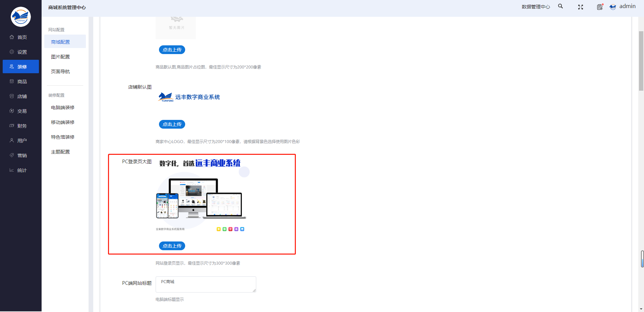Open 营销 marketing in sidebar
Screen dimensions: 644x312
click(21, 155)
